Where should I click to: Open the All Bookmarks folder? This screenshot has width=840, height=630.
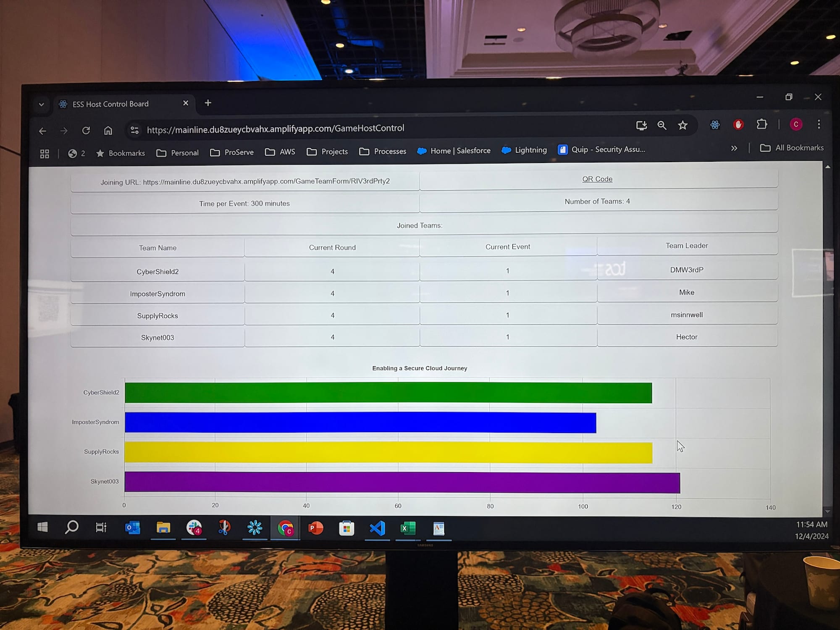point(792,148)
